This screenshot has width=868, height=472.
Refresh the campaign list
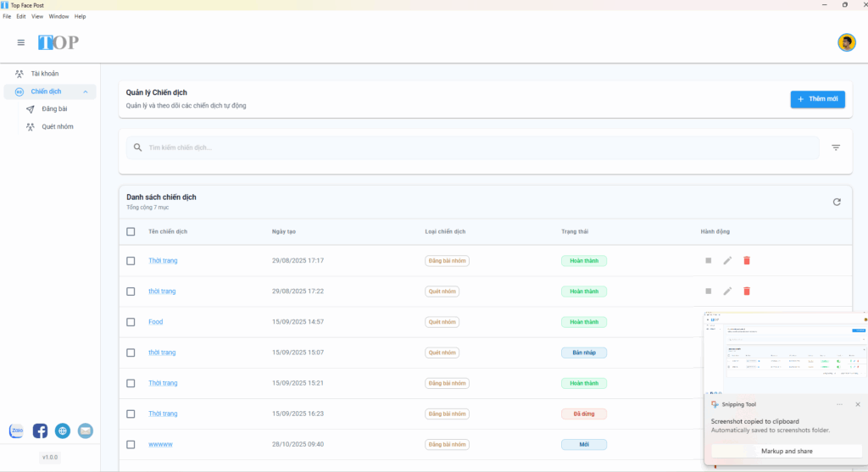(x=837, y=202)
